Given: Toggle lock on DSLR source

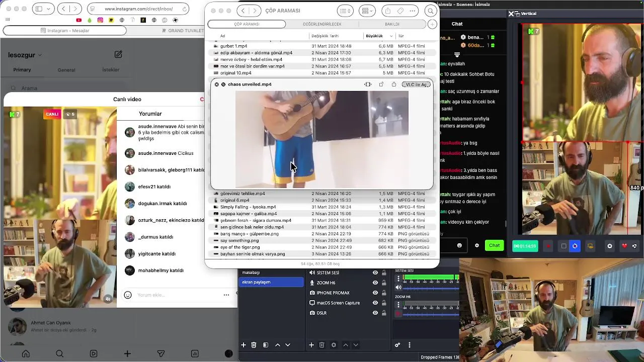Looking at the screenshot, I should click(x=384, y=313).
